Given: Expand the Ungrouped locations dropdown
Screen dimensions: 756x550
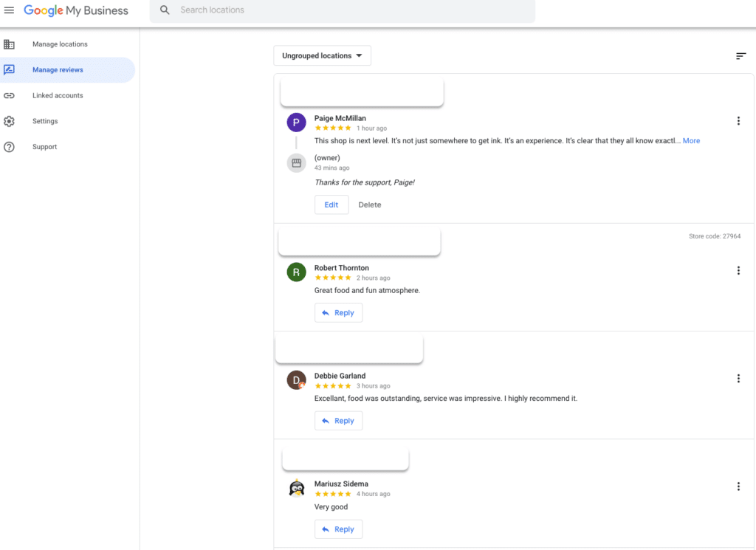Looking at the screenshot, I should 322,55.
